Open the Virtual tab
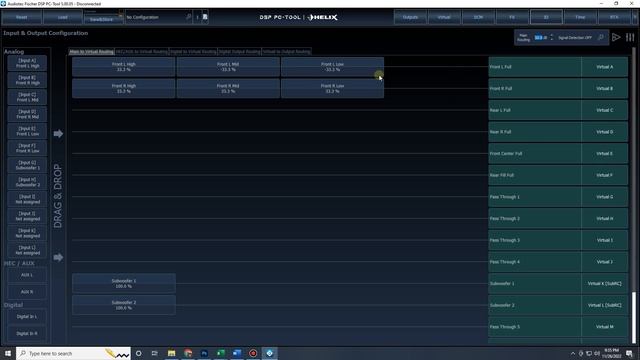This screenshot has width=640, height=360. [x=444, y=17]
